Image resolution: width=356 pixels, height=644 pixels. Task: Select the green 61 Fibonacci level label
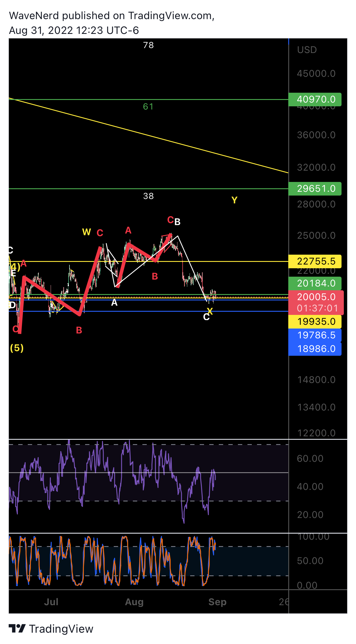coord(148,107)
